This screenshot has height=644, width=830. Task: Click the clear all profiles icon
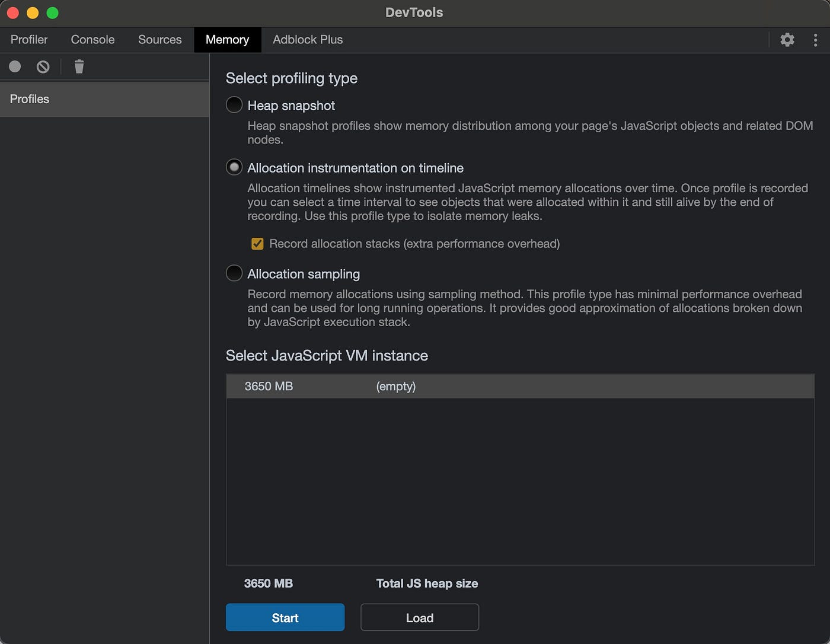coord(43,66)
